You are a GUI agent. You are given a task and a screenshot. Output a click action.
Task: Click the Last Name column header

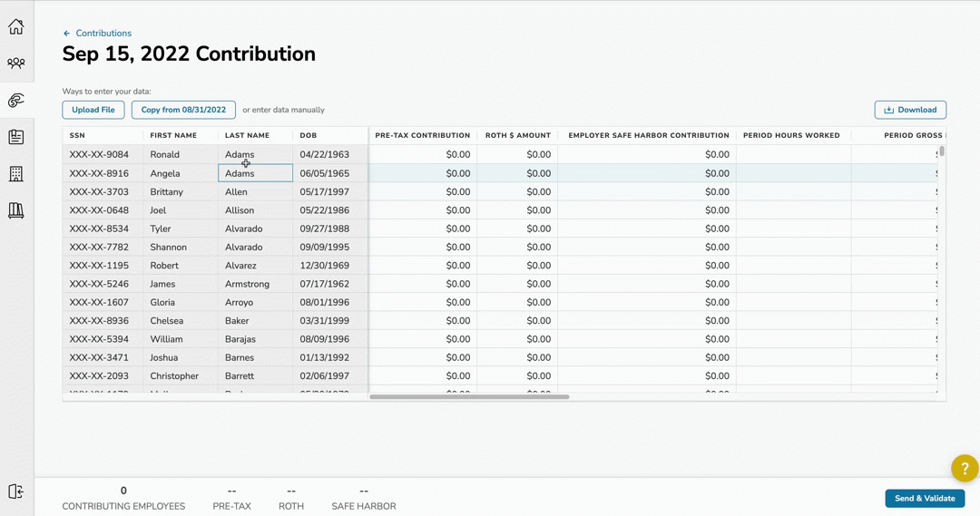248,136
